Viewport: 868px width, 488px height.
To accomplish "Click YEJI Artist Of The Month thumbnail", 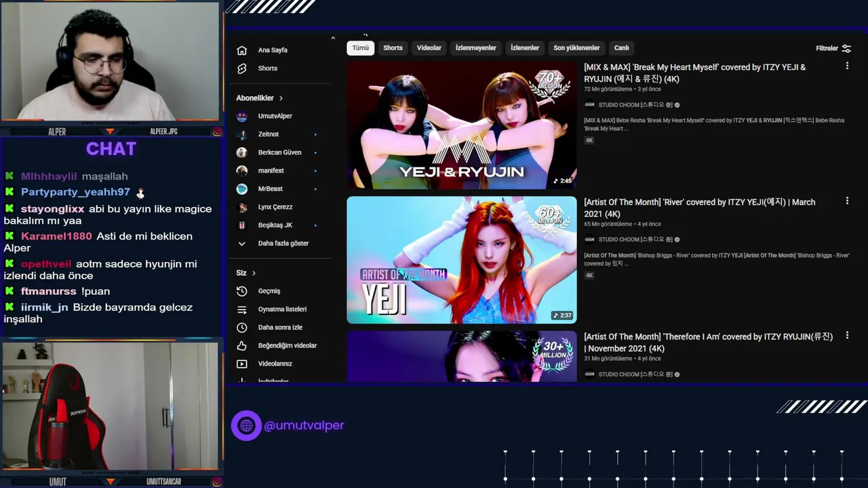I will pyautogui.click(x=462, y=260).
